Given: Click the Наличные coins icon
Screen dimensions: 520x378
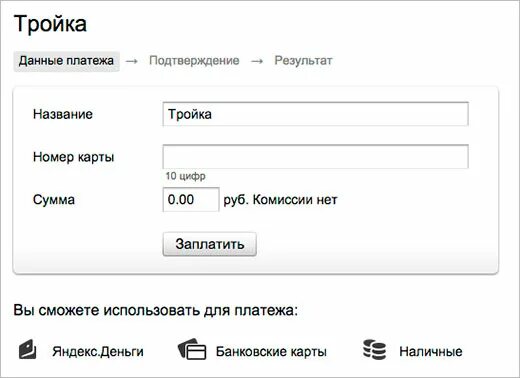Looking at the screenshot, I should (374, 350).
